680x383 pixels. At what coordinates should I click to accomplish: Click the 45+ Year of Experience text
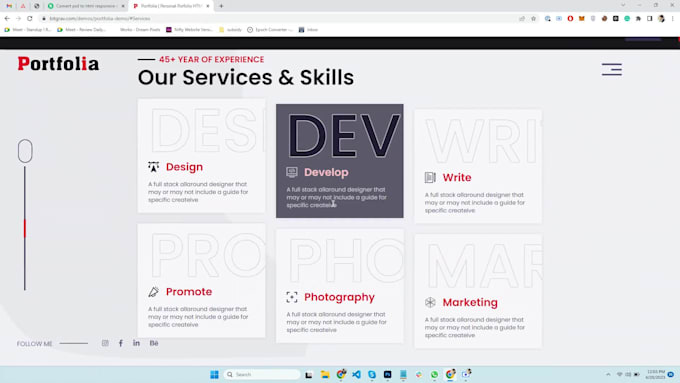211,59
